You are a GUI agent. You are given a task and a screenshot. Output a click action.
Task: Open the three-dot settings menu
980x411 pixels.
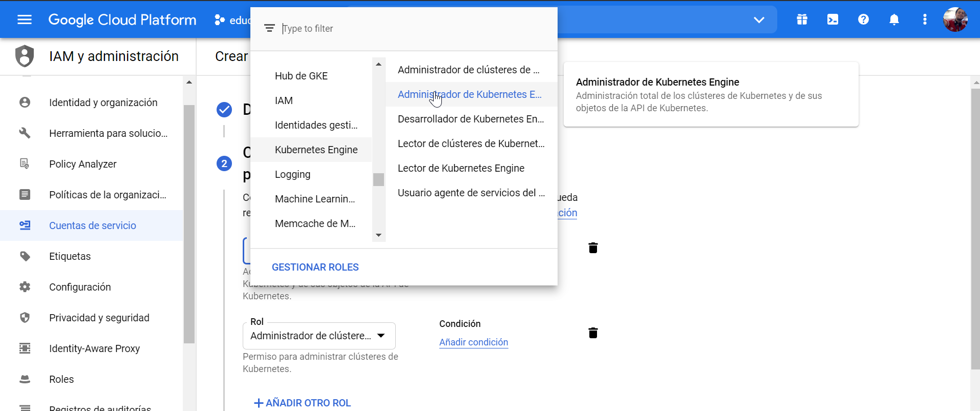925,19
